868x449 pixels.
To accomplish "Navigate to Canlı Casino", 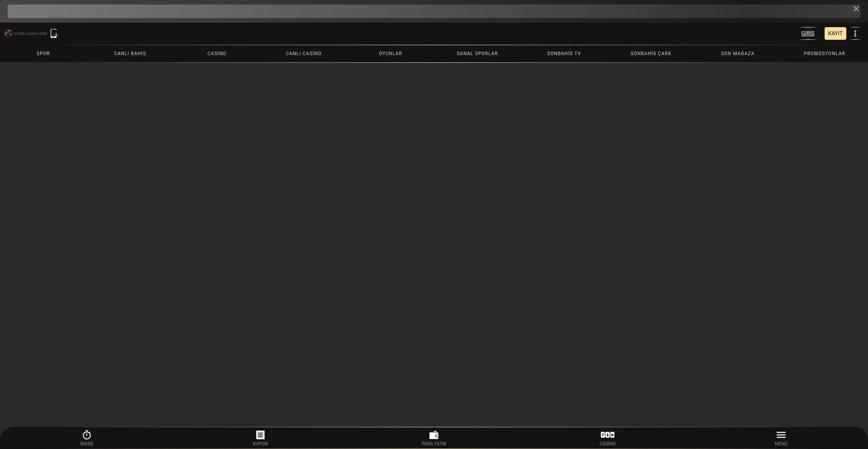I will pos(303,53).
